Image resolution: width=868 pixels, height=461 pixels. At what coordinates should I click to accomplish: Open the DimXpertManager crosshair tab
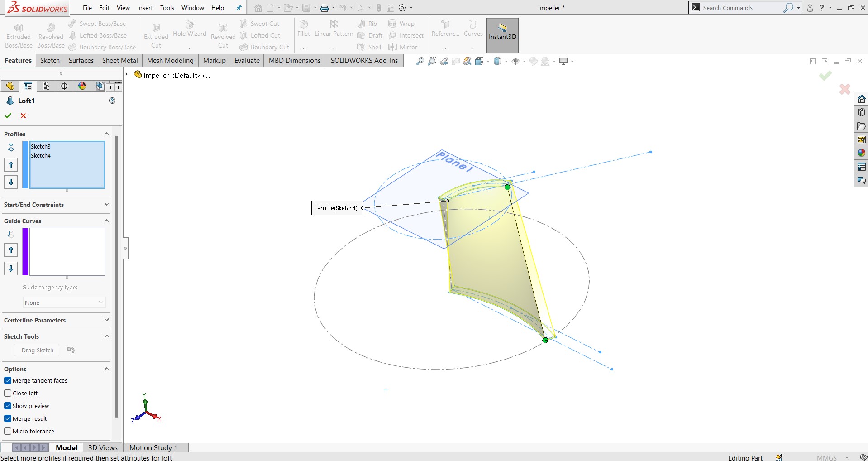tap(64, 86)
